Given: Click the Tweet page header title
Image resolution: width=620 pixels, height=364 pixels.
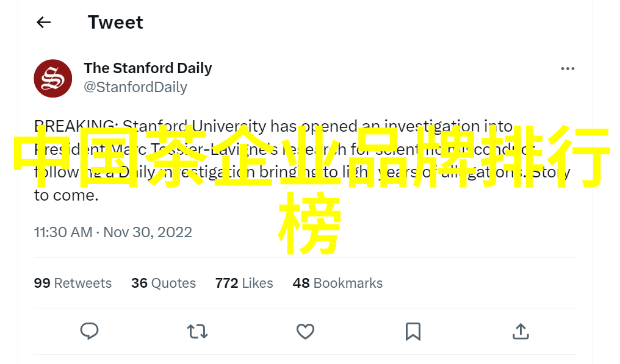Looking at the screenshot, I should coord(115,23).
